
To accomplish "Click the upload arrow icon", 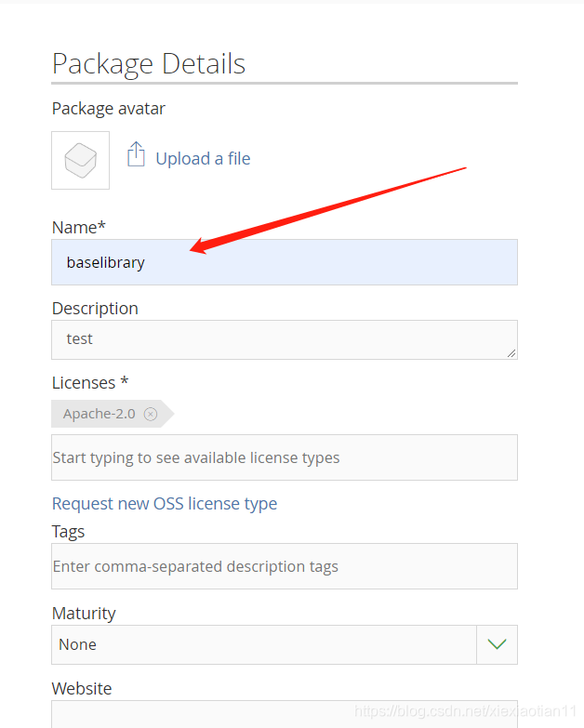I will pyautogui.click(x=136, y=154).
